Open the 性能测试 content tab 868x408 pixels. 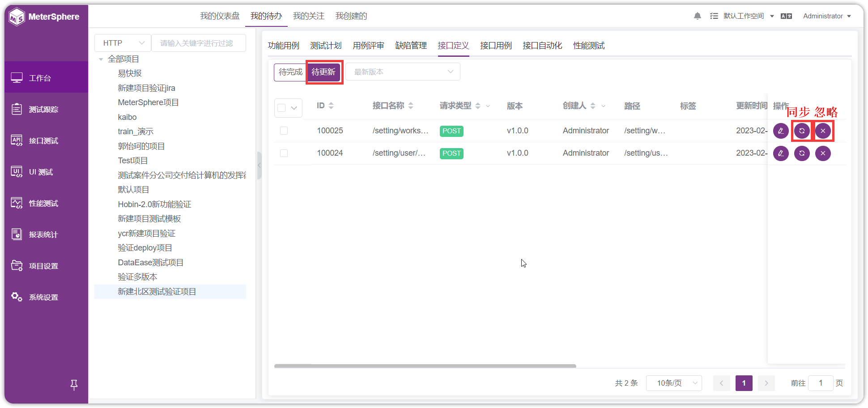click(589, 46)
